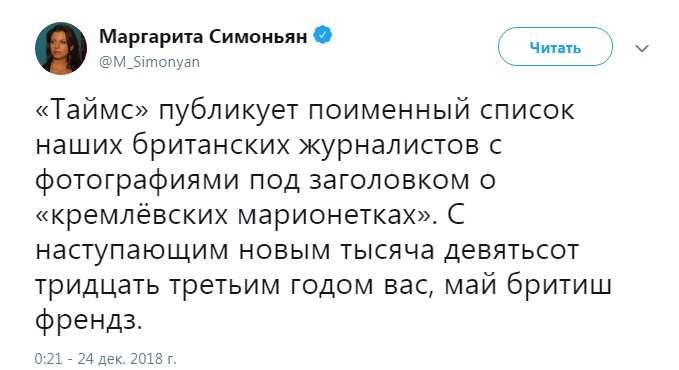Select the word «Таймс» in the tweet
This screenshot has width=679, height=370.
click(92, 111)
